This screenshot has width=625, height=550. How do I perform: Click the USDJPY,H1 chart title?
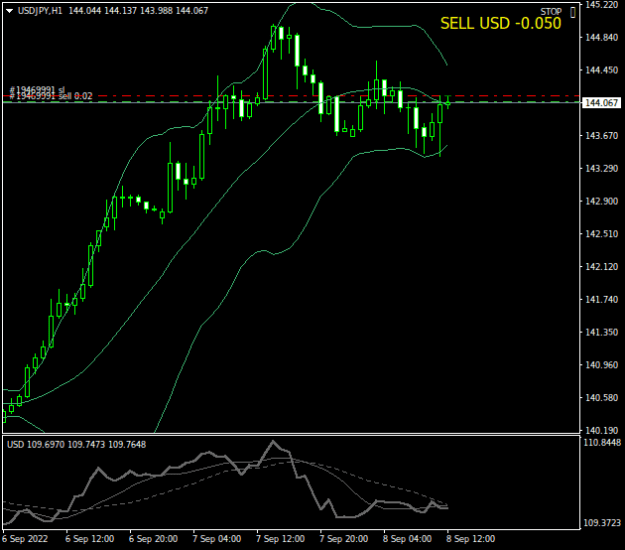click(40, 11)
